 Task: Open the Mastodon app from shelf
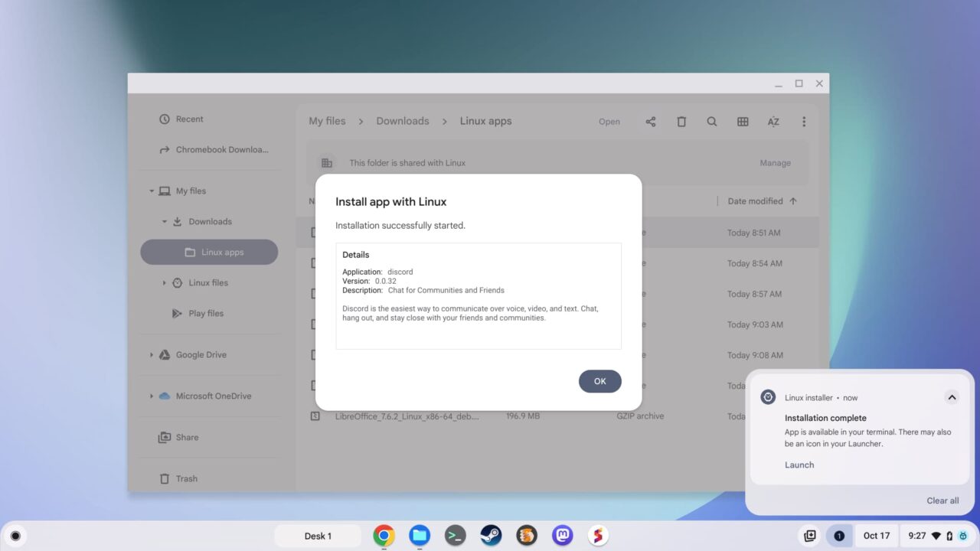coord(563,536)
